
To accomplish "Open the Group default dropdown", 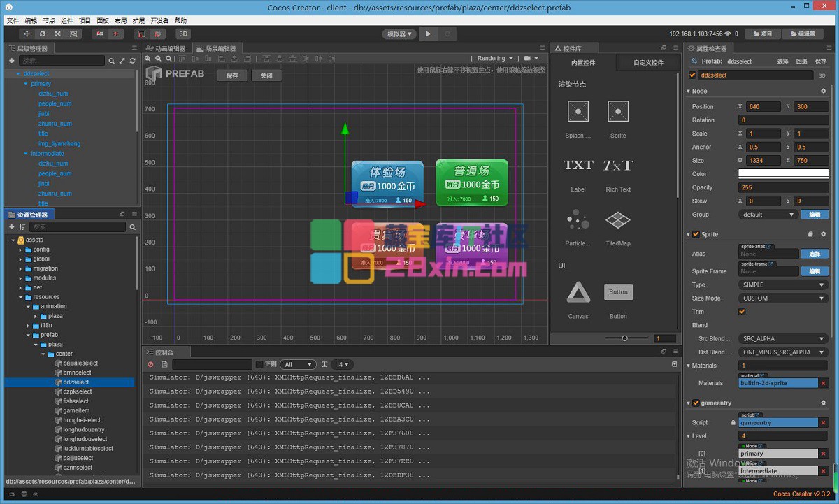I will (x=768, y=215).
